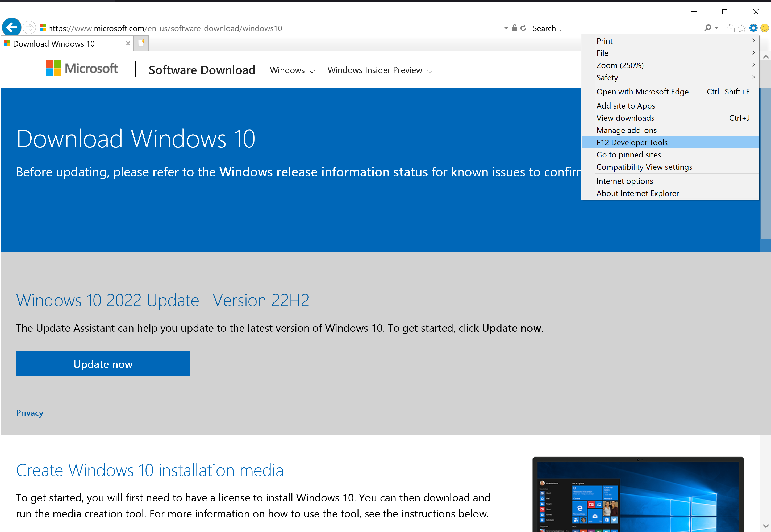Select the Download Windows 10 tab
Image resolution: width=771 pixels, height=532 pixels.
point(67,44)
